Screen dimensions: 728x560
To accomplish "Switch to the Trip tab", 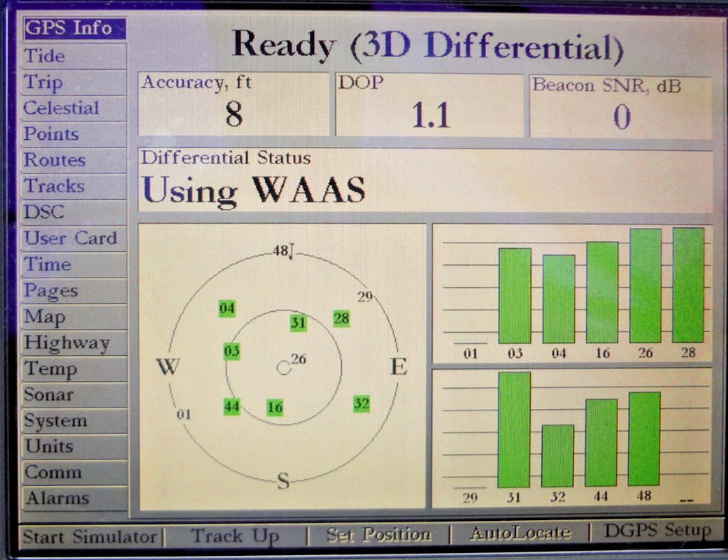I will [74, 82].
